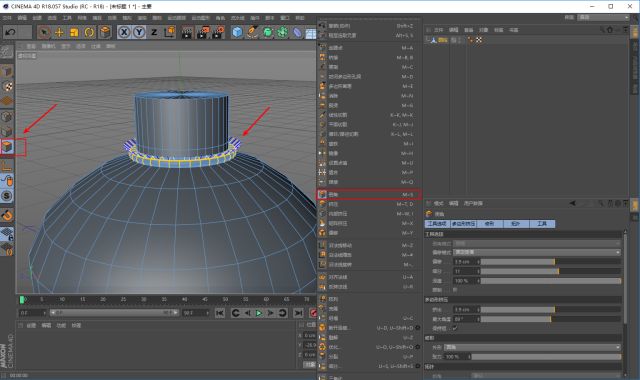Select the yellow Scale tool icon
640x380 pixels.
(x=74, y=32)
